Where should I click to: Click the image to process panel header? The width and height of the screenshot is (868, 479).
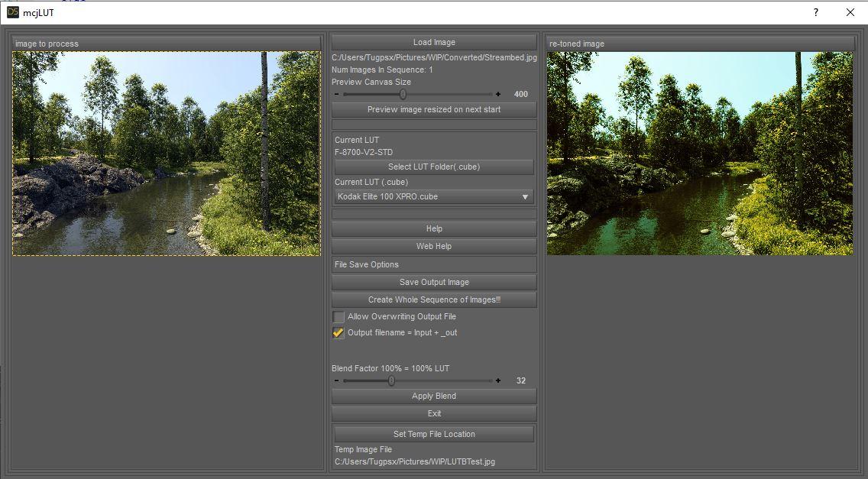(x=167, y=44)
